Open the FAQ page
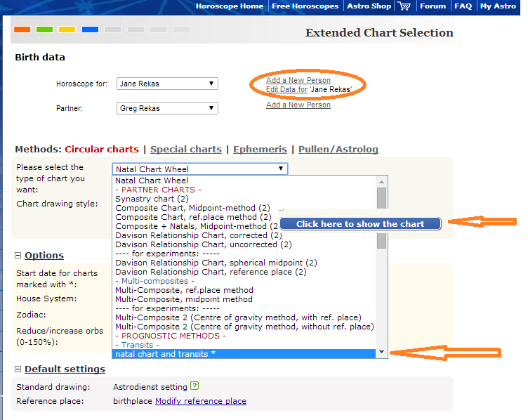 coord(463,6)
